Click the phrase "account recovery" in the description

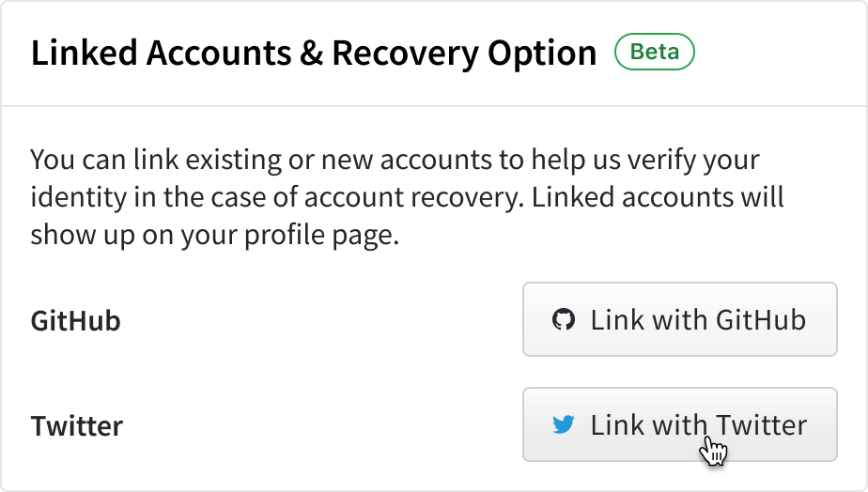(x=463, y=198)
